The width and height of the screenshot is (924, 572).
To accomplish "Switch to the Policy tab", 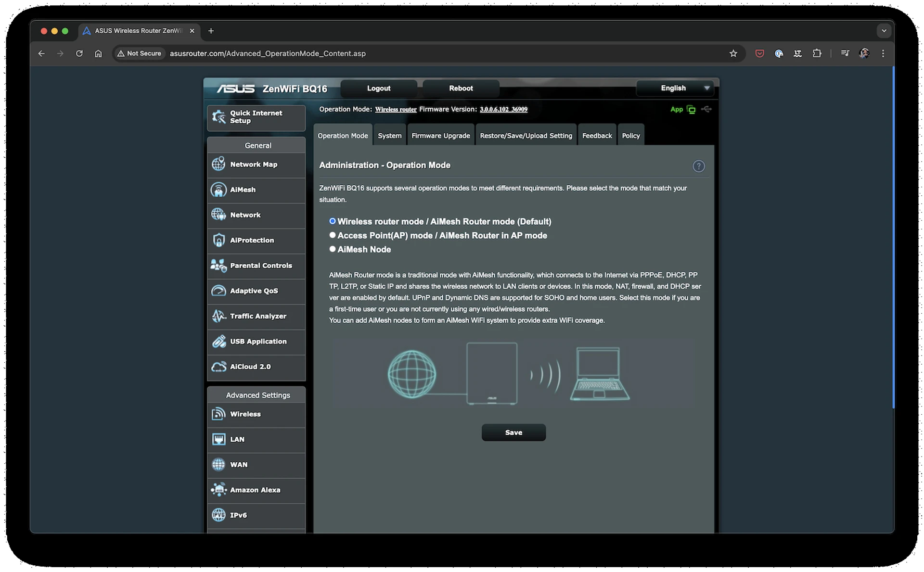I will [630, 135].
